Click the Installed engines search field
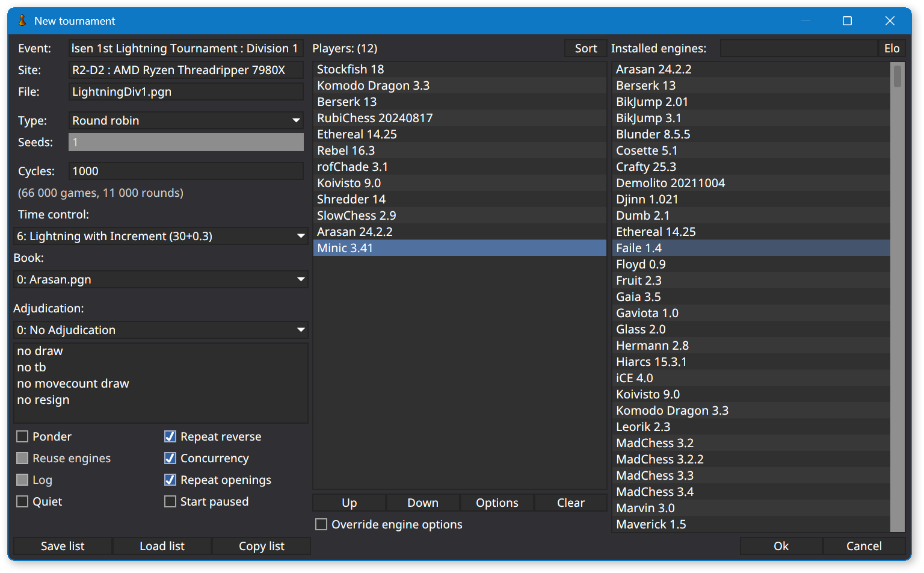The image size is (924, 573). tap(799, 48)
